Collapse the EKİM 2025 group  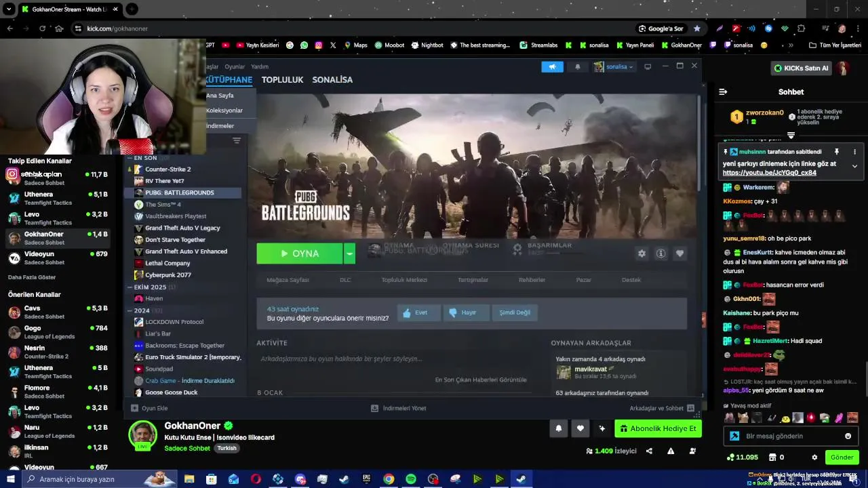click(130, 287)
